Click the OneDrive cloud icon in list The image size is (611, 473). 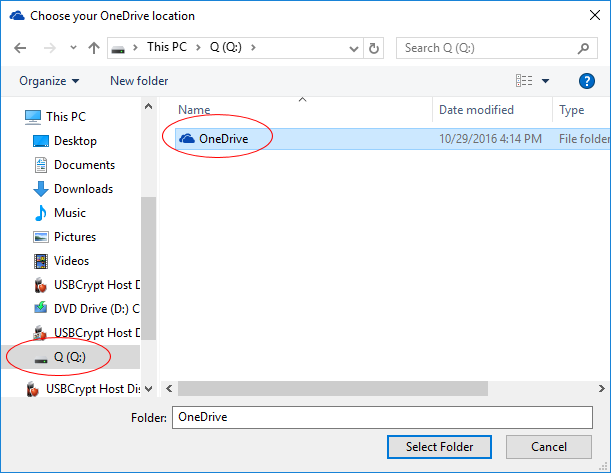(x=187, y=138)
